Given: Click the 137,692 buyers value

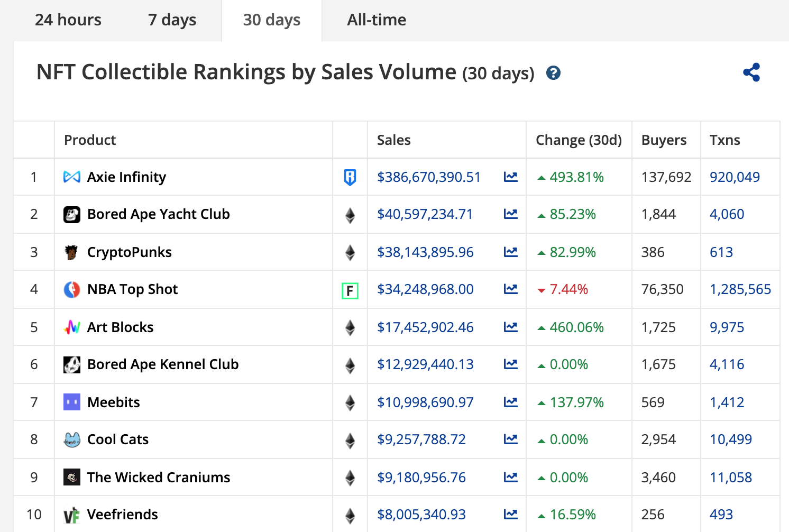Looking at the screenshot, I should coord(666,177).
